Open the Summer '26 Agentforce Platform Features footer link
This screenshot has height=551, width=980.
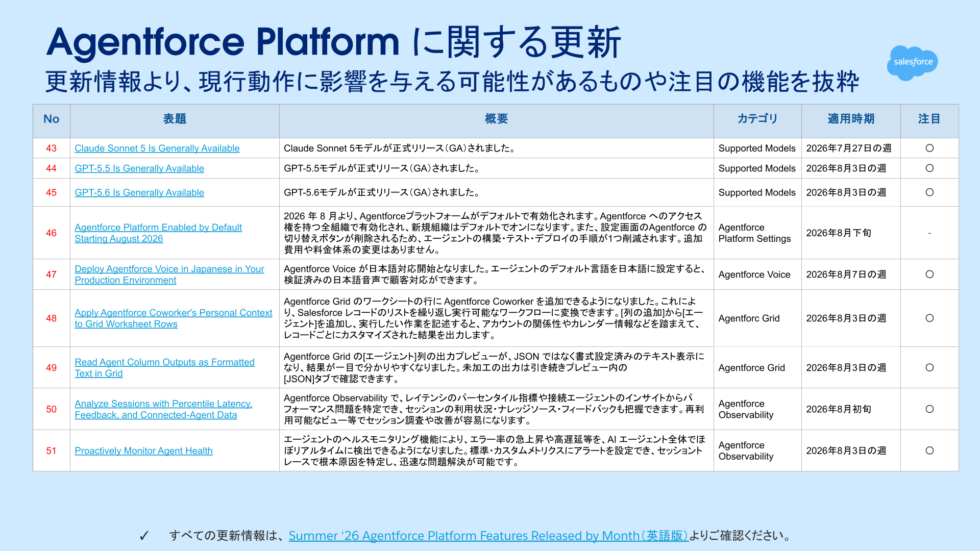488,536
